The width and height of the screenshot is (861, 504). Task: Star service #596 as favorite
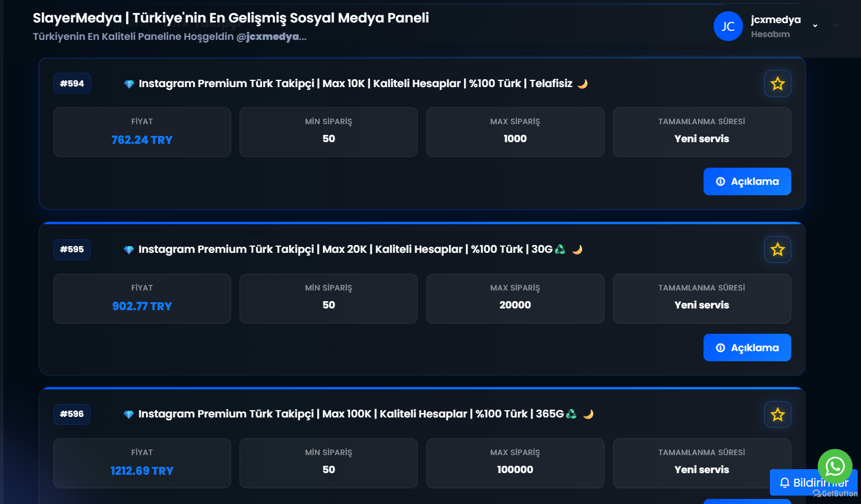pyautogui.click(x=777, y=415)
